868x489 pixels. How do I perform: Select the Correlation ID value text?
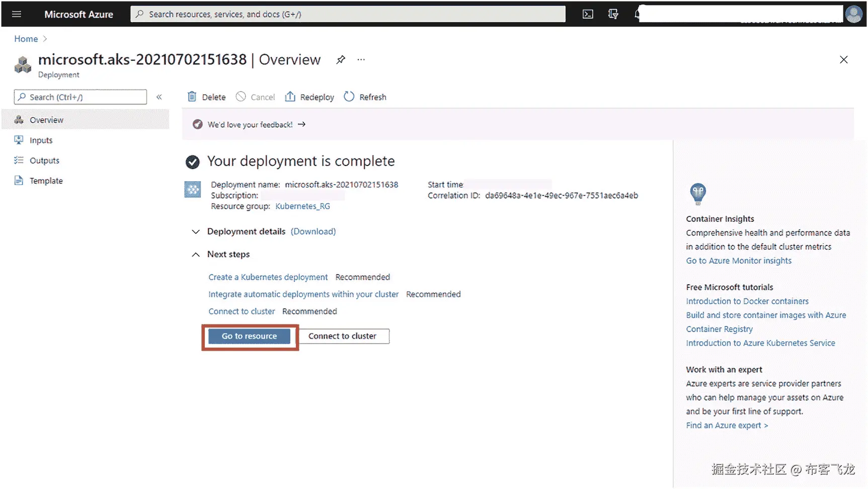[562, 195]
